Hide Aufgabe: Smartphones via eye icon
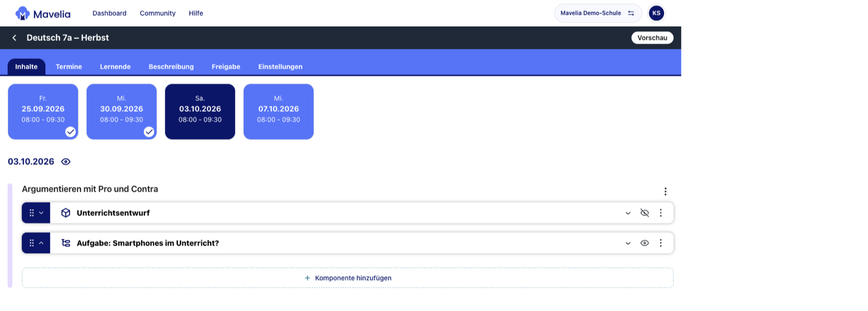The height and width of the screenshot is (311, 868). pyautogui.click(x=644, y=243)
